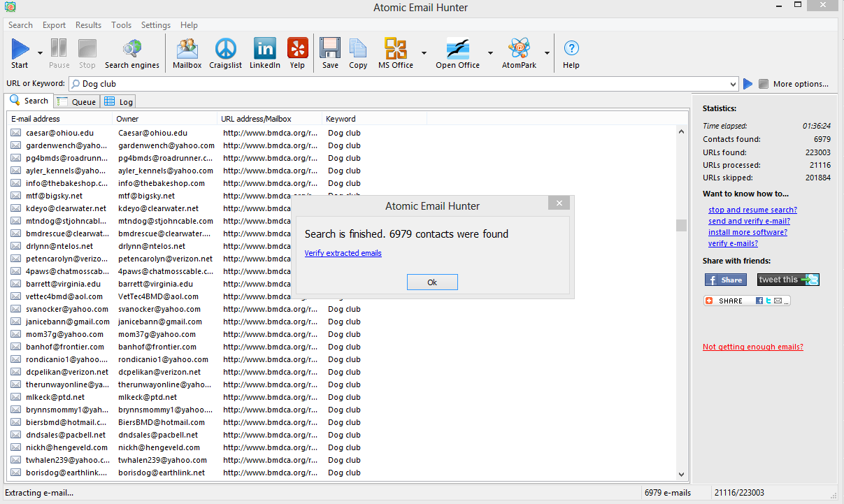Click the Pause toolbar icon

59,53
